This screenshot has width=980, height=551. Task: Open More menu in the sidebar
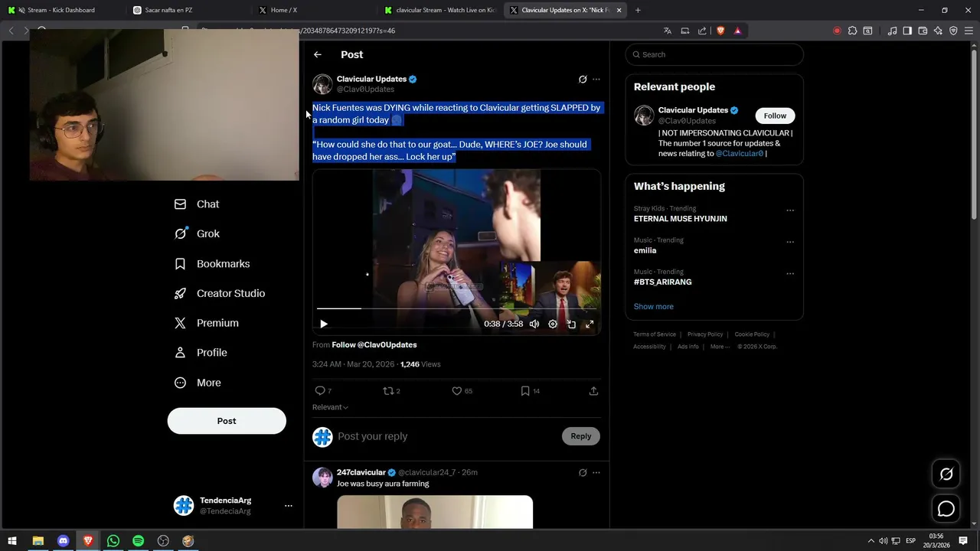point(198,383)
